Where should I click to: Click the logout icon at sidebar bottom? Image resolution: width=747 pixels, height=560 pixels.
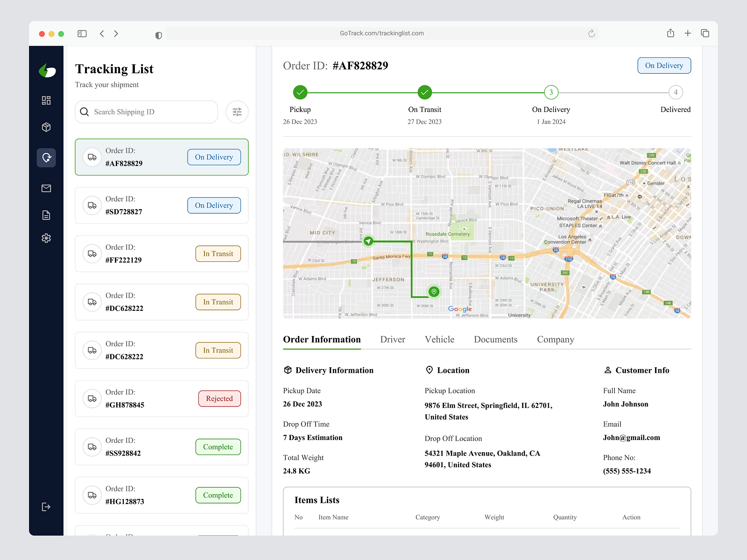point(46,507)
